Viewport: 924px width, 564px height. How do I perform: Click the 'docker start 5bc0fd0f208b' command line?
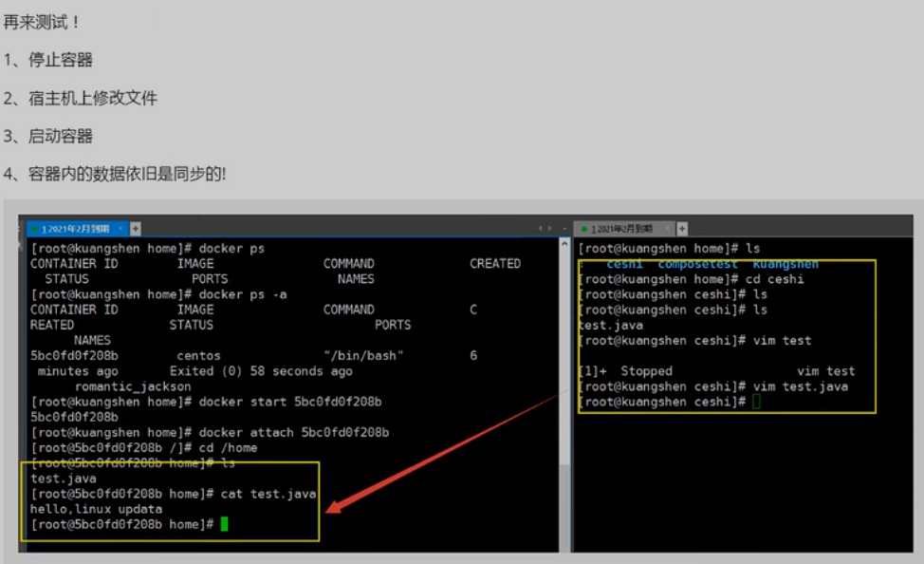point(206,402)
